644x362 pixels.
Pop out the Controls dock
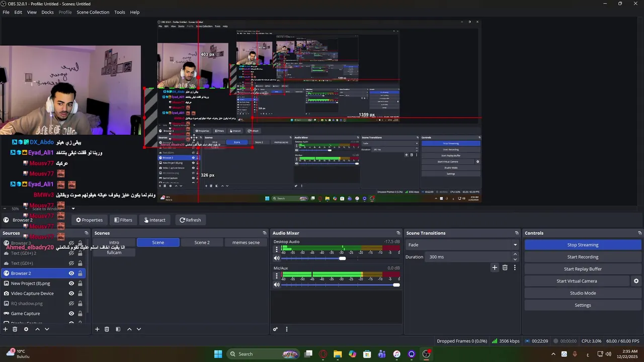click(x=640, y=233)
